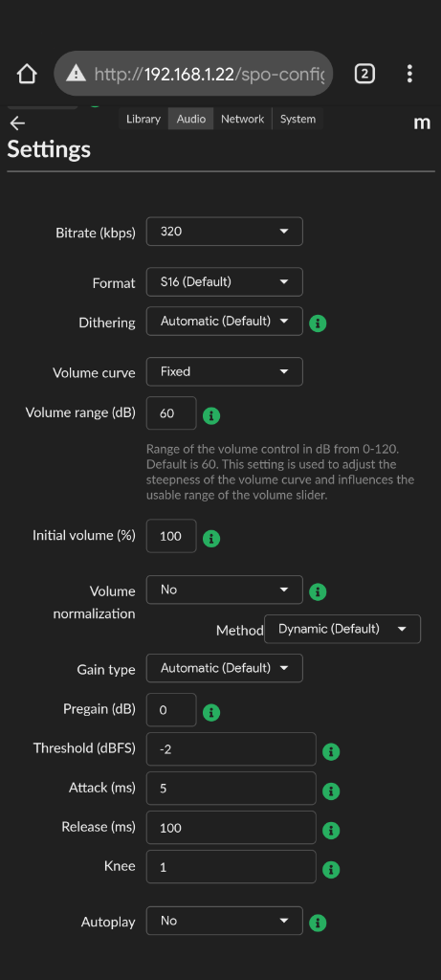Switch to the Network tab

tap(242, 119)
